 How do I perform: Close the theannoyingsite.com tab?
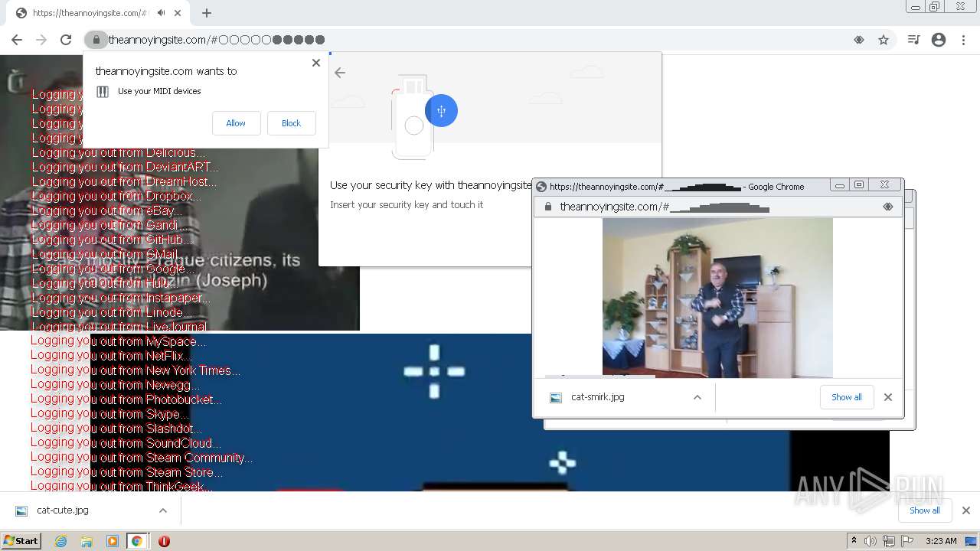click(178, 13)
